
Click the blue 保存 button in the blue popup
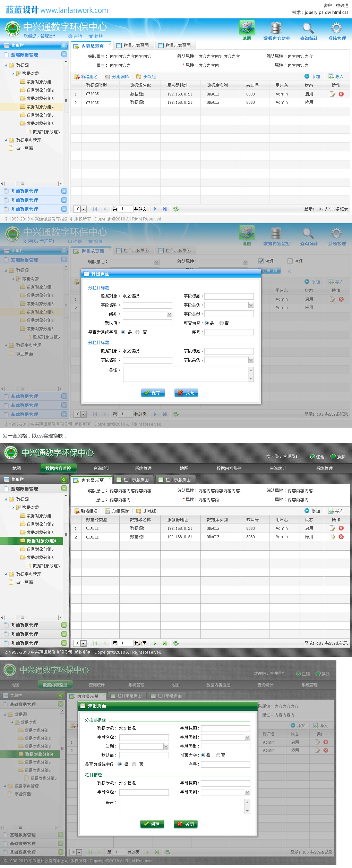pyautogui.click(x=153, y=393)
